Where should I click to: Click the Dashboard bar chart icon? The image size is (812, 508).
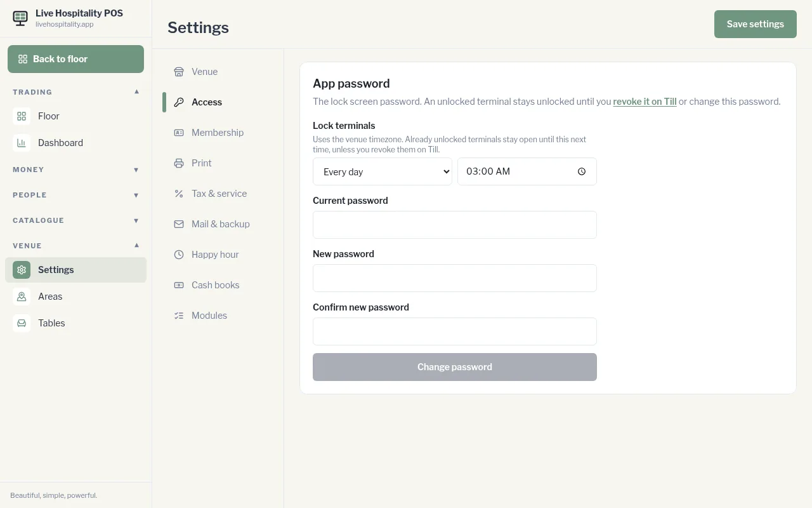click(22, 143)
